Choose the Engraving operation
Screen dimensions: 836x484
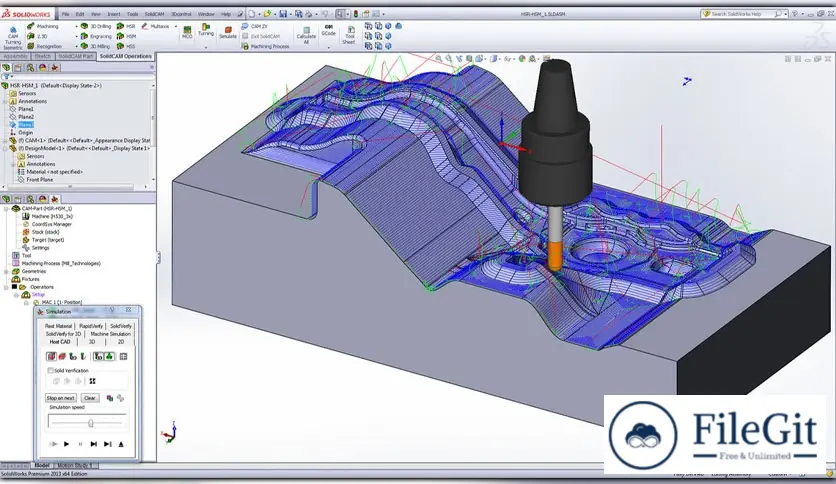click(x=96, y=36)
